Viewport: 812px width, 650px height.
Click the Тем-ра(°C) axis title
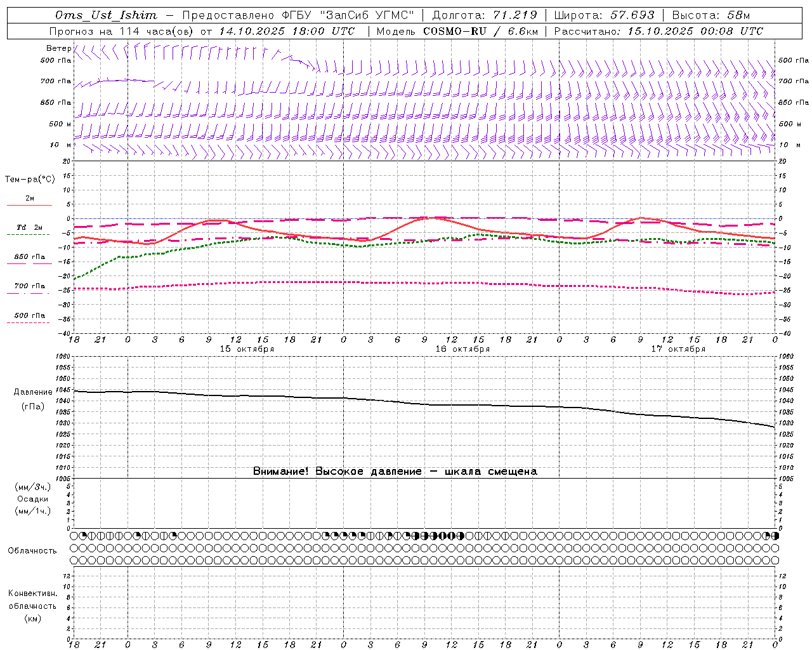coord(30,180)
